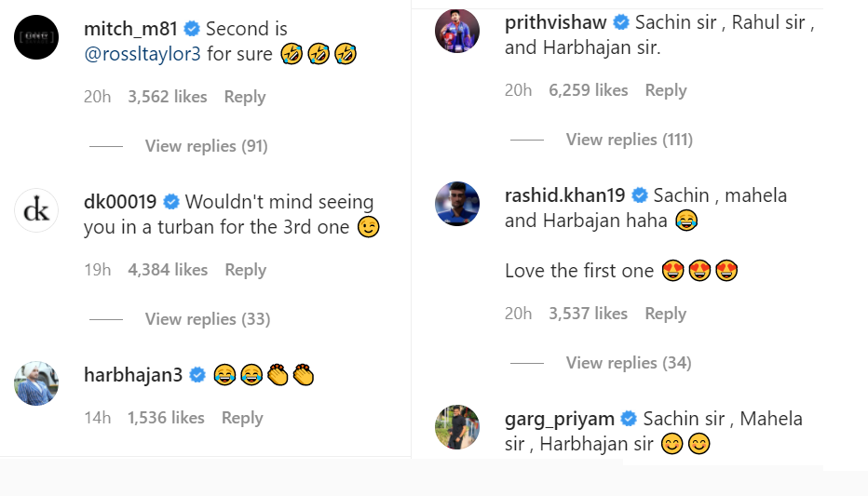Open garg_priyam's profile photo
Viewport: 868px width, 496px height.
point(457,427)
